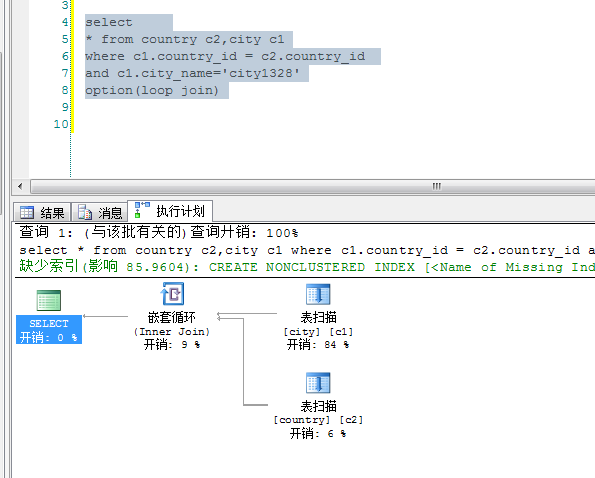Click the 查询 1 query cost header line

[x=159, y=232]
